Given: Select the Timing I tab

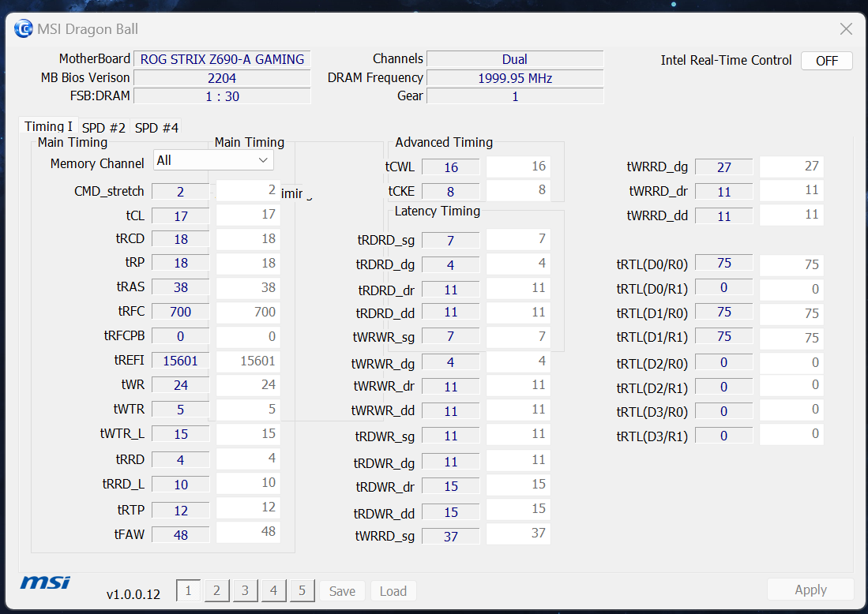Looking at the screenshot, I should point(48,127).
